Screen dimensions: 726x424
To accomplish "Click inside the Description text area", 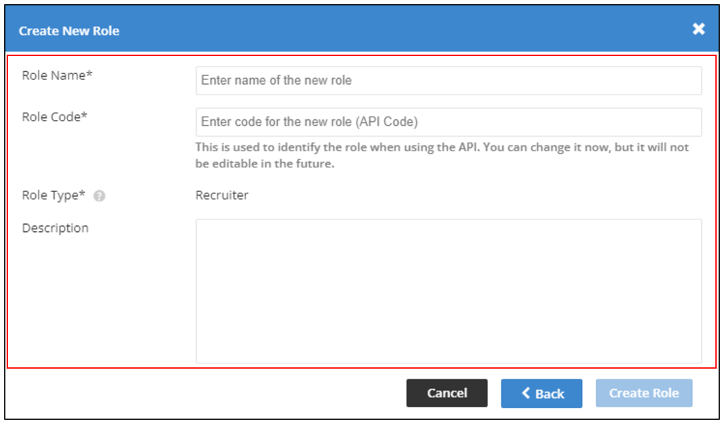I will click(448, 291).
